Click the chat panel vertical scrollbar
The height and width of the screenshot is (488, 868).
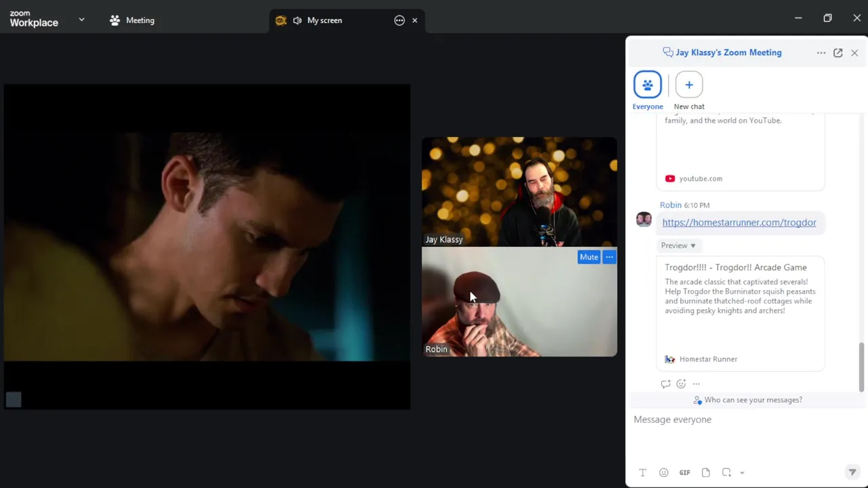[x=862, y=367]
